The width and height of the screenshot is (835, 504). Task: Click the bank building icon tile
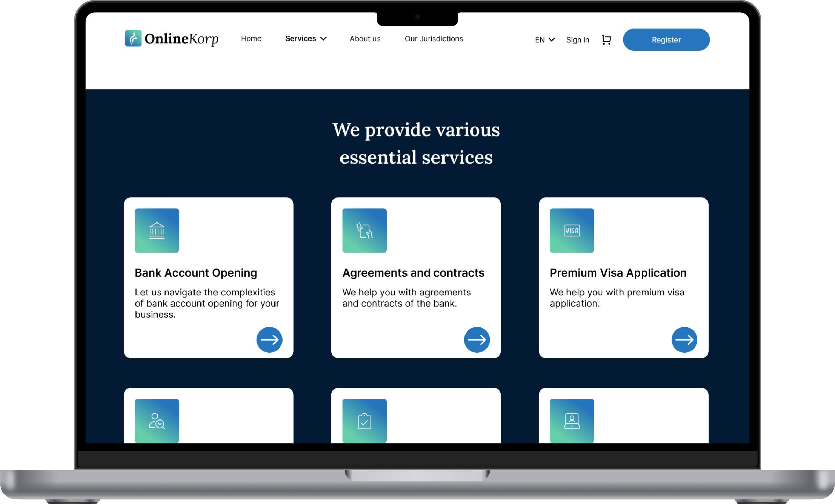coord(157,231)
